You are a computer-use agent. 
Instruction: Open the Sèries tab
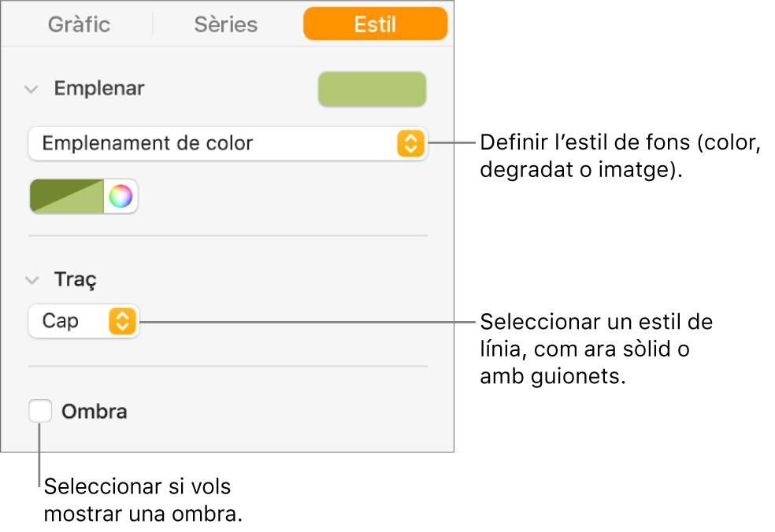(225, 24)
